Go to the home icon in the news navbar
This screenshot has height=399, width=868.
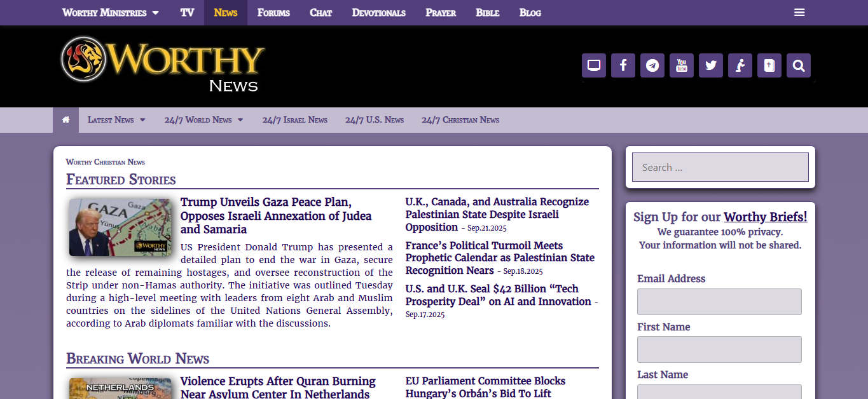tap(65, 120)
